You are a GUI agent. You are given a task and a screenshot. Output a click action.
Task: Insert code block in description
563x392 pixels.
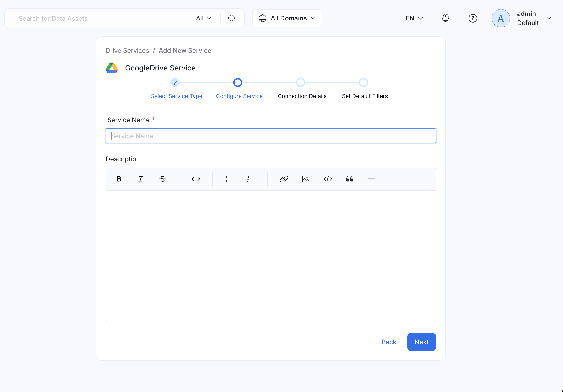328,179
